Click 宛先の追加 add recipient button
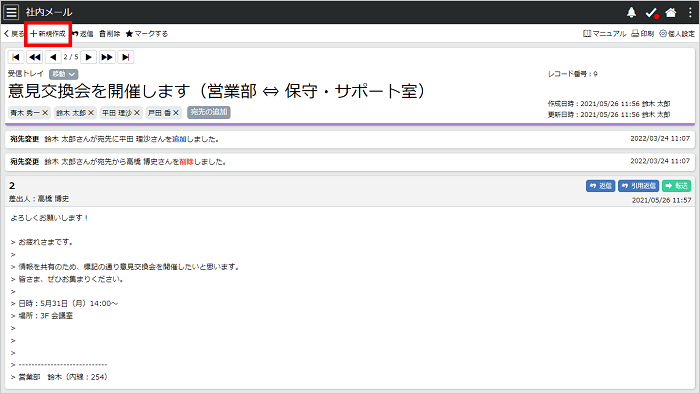The image size is (700, 394). point(209,112)
